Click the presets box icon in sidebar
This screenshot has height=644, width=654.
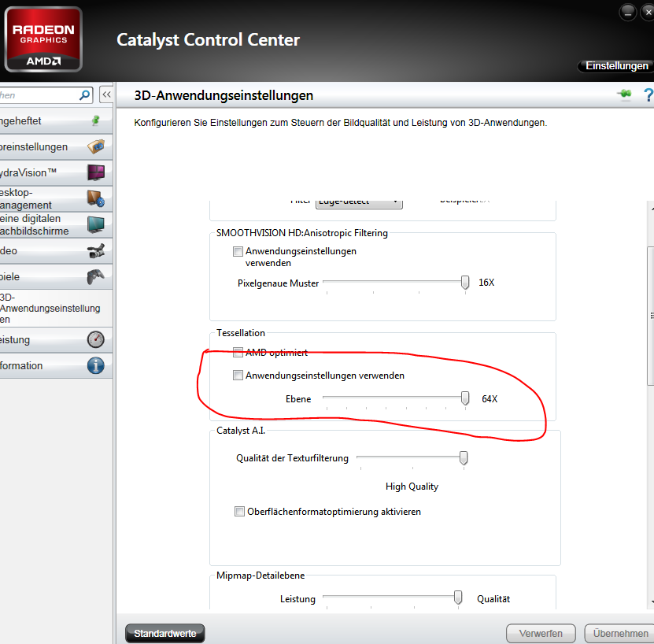click(x=96, y=146)
